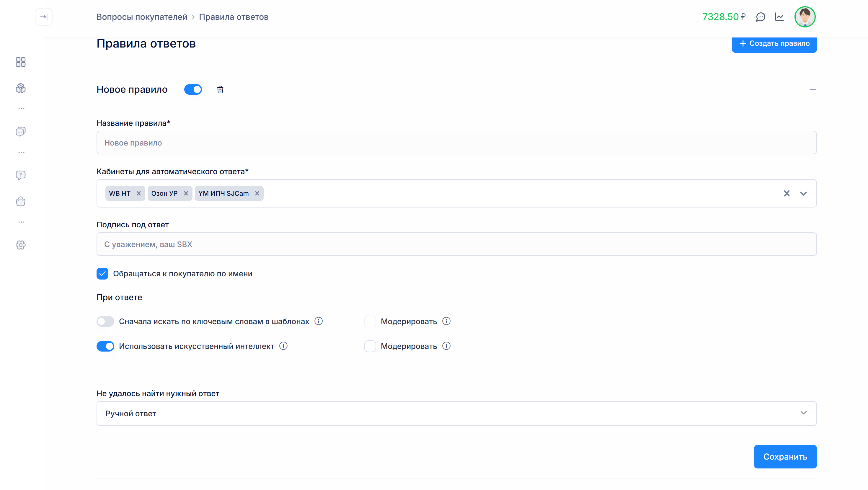Check Модерировать next to artificial intelligence option
The image size is (868, 490).
(370, 346)
